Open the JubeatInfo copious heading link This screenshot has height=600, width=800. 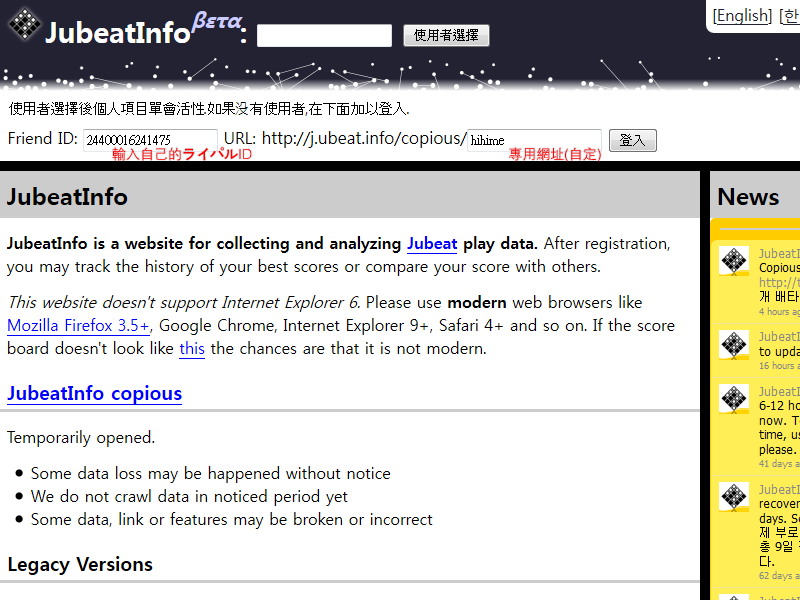[x=94, y=393]
